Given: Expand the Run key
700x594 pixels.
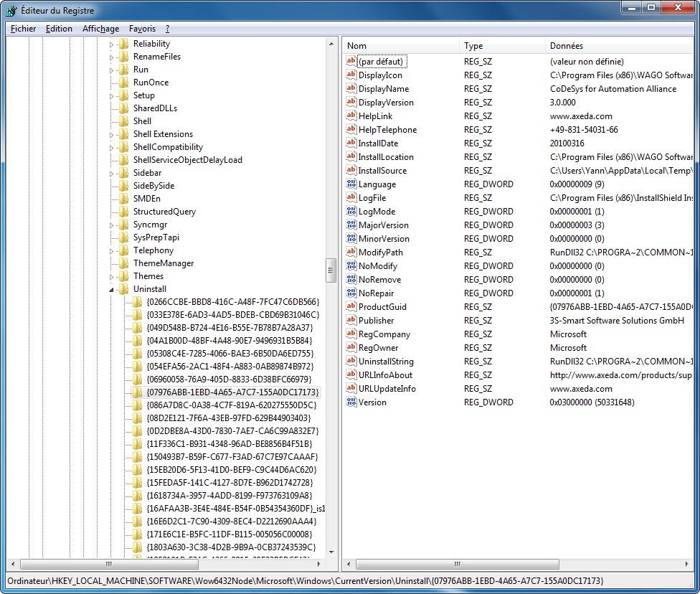Looking at the screenshot, I should [x=111, y=70].
